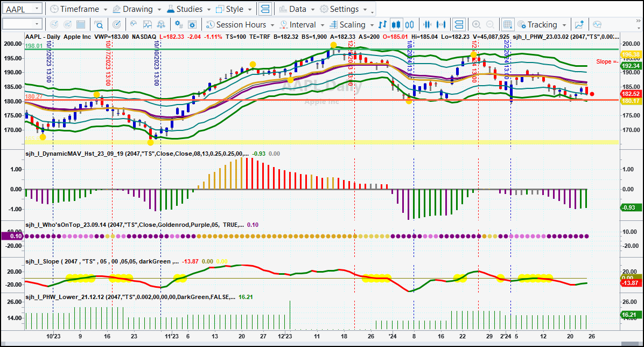The height and width of the screenshot is (347, 644).
Task: Click the 198.01 green resistance line label
Action: (34, 46)
